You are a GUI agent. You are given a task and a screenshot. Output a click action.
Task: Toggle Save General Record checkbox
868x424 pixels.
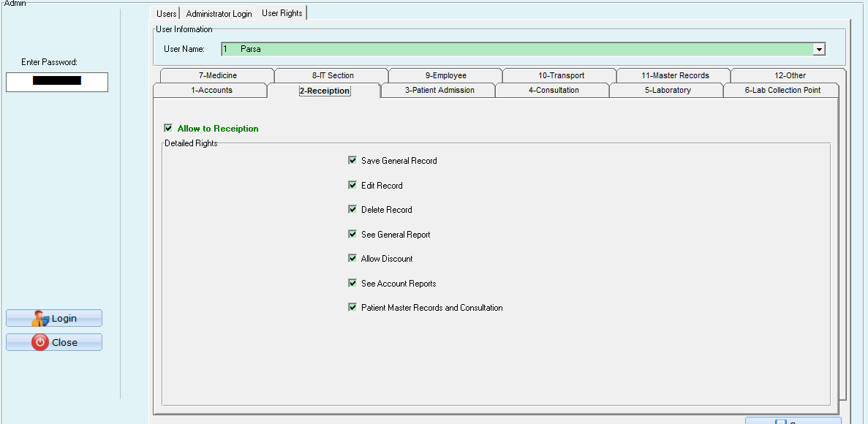coord(352,161)
